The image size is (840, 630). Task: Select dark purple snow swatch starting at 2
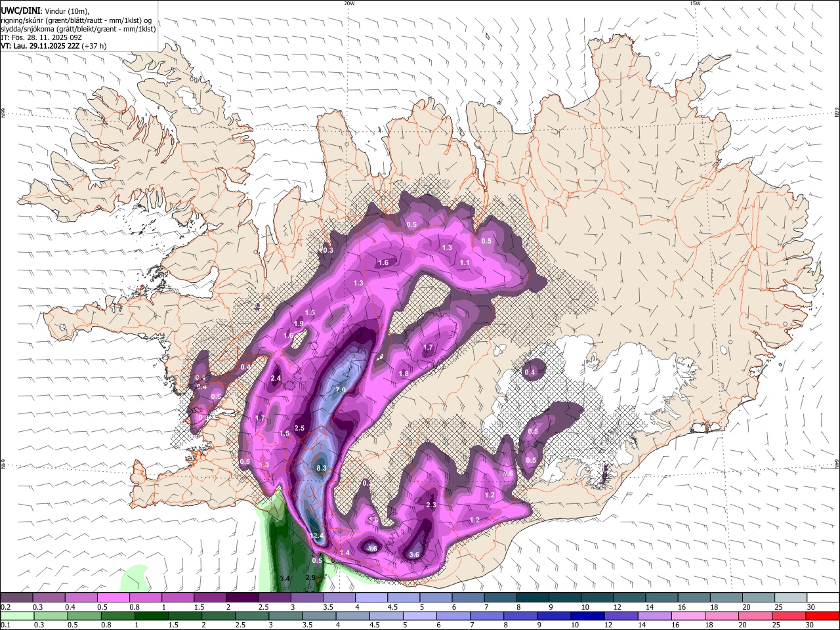241,597
